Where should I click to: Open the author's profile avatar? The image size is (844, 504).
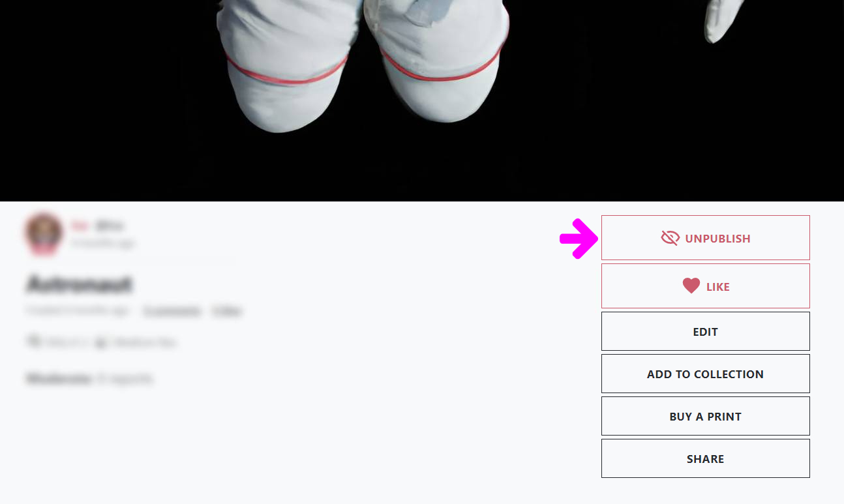point(44,233)
